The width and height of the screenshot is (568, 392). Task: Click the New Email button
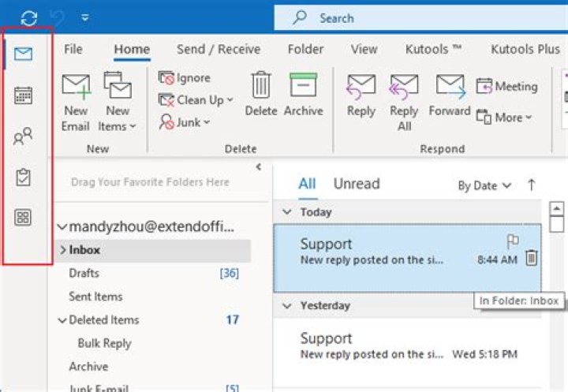pos(76,102)
